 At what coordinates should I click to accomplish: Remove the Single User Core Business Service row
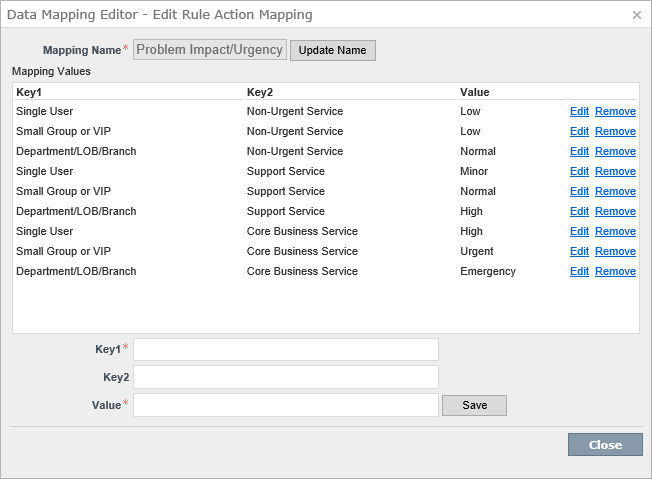point(615,231)
